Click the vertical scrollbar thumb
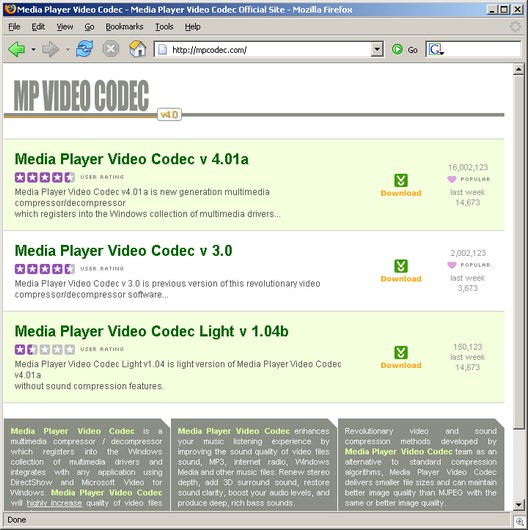 click(519, 252)
